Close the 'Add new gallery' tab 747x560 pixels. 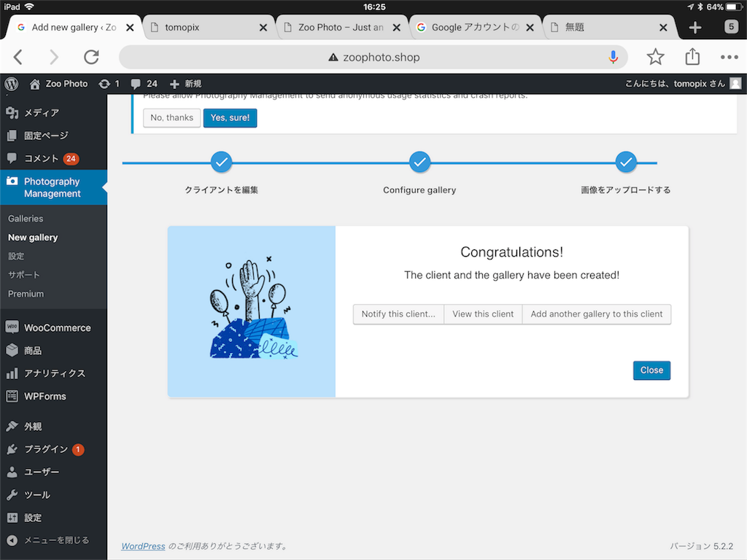[x=130, y=28]
